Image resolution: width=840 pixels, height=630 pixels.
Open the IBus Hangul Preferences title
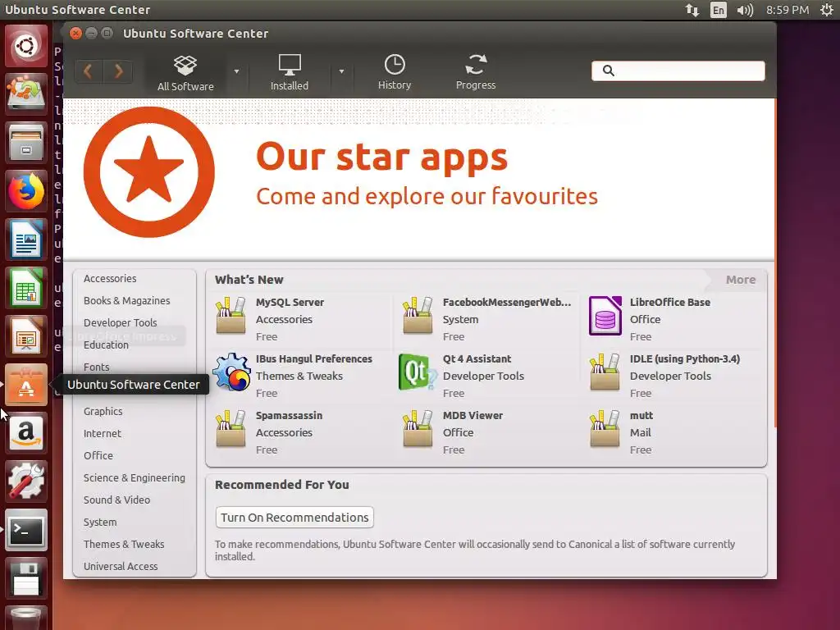point(314,359)
